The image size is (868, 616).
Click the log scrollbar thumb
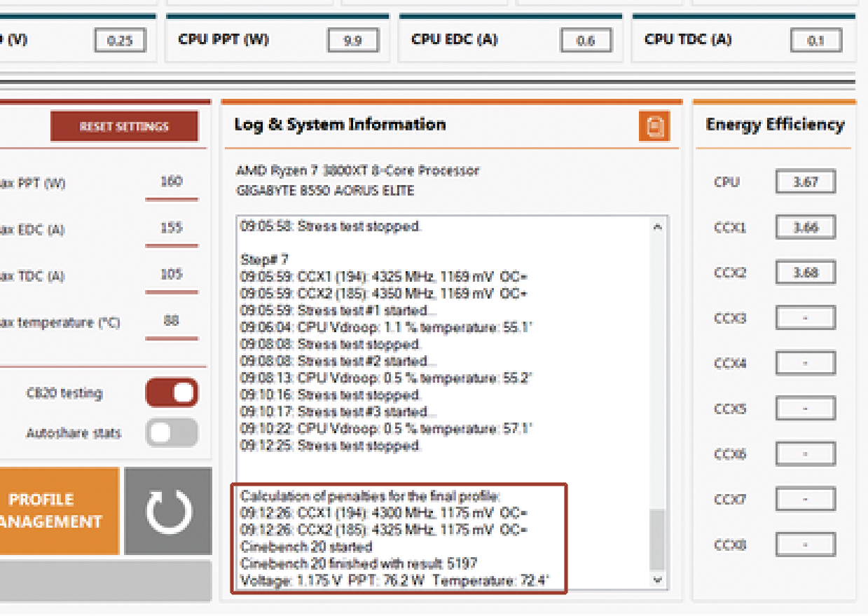[x=657, y=540]
